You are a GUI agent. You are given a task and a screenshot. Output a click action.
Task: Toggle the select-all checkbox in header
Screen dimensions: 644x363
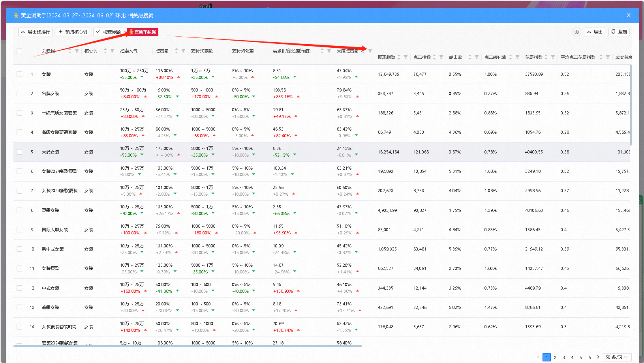click(19, 51)
